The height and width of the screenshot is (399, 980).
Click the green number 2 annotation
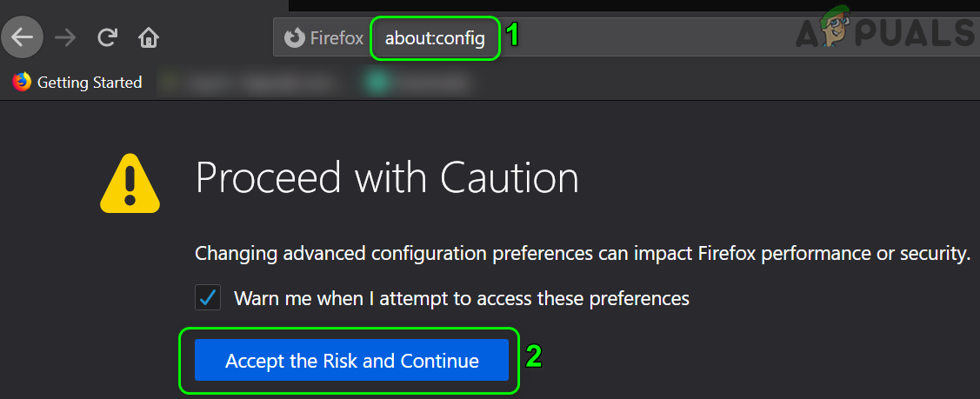point(534,356)
